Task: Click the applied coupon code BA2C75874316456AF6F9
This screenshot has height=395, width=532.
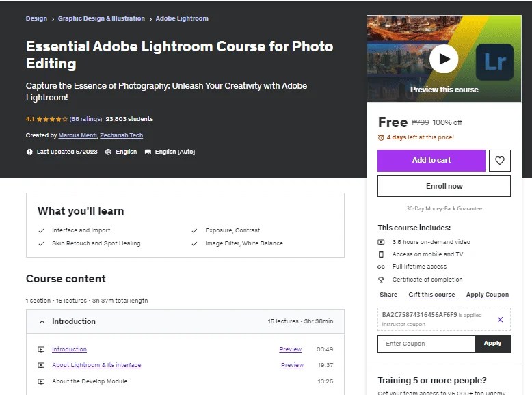Action: (419, 315)
